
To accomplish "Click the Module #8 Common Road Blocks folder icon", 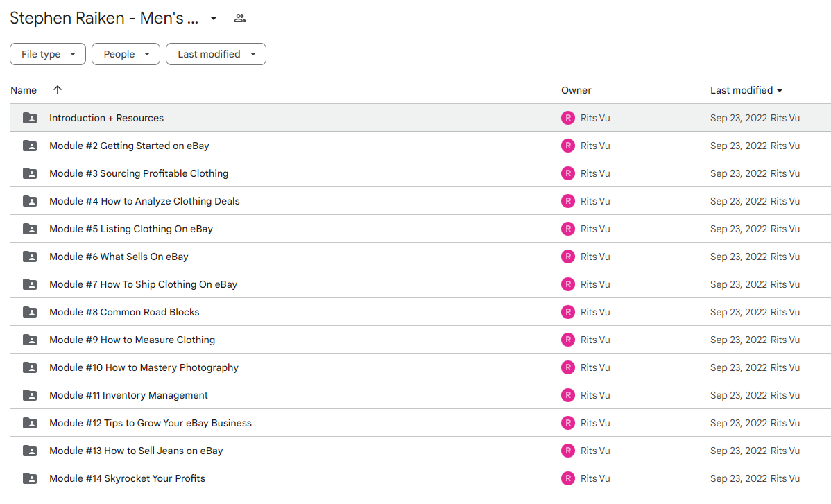I will tap(31, 312).
